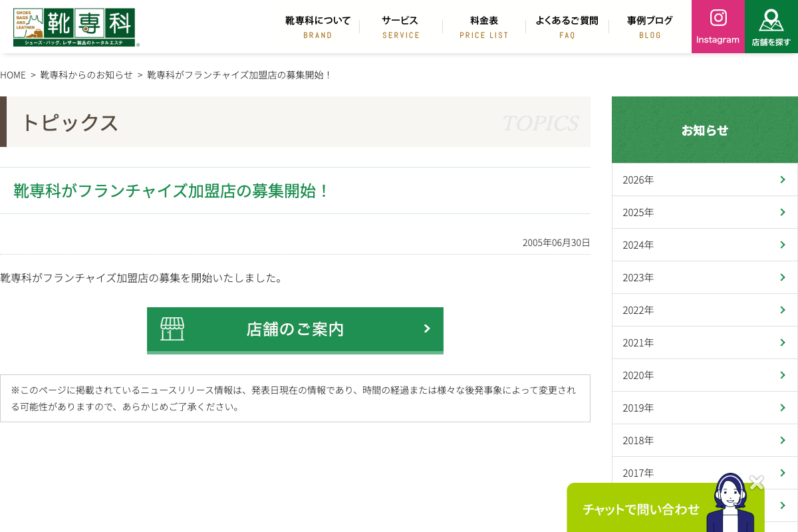
Task: Expand 2023年 archive chevron
Action: click(783, 277)
